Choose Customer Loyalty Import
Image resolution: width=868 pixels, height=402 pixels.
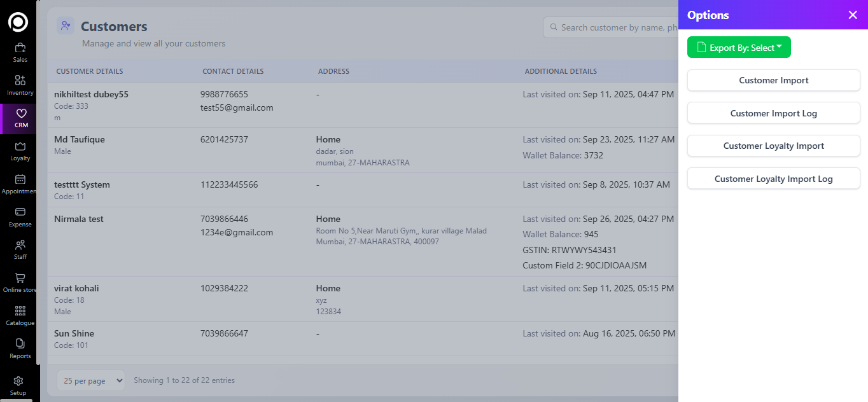click(x=773, y=146)
